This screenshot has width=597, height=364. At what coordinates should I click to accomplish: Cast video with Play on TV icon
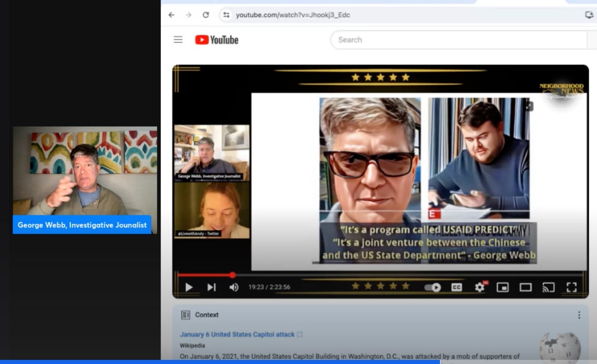point(549,287)
